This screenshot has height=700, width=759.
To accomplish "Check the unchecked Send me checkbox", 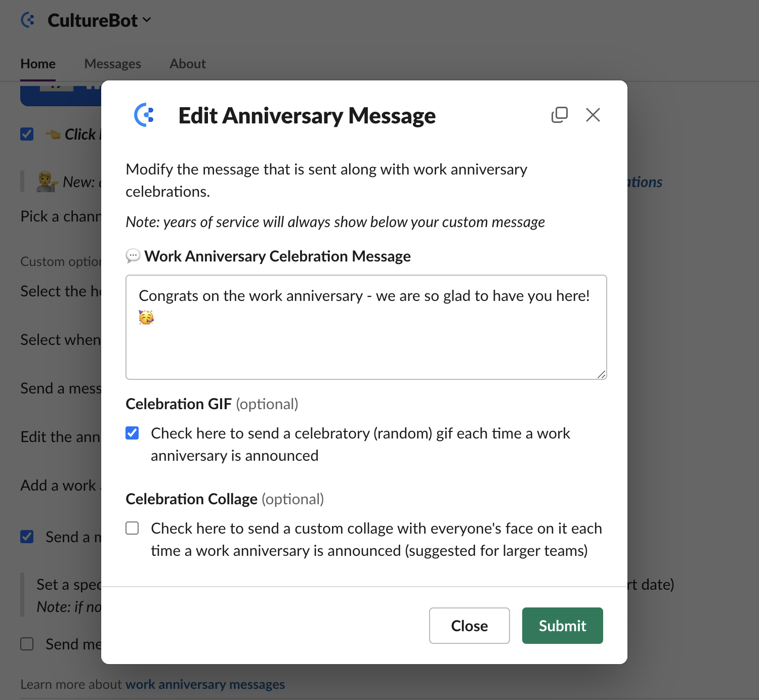I will click(x=27, y=644).
